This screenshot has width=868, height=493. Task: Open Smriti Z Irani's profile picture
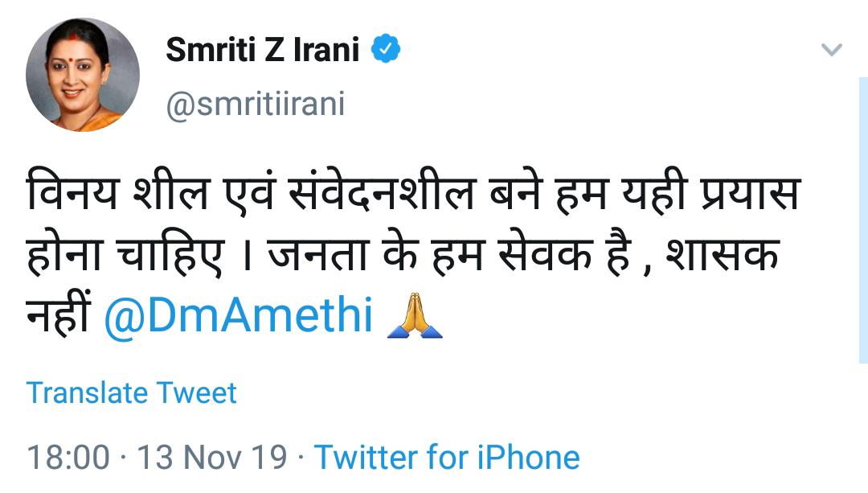(83, 75)
